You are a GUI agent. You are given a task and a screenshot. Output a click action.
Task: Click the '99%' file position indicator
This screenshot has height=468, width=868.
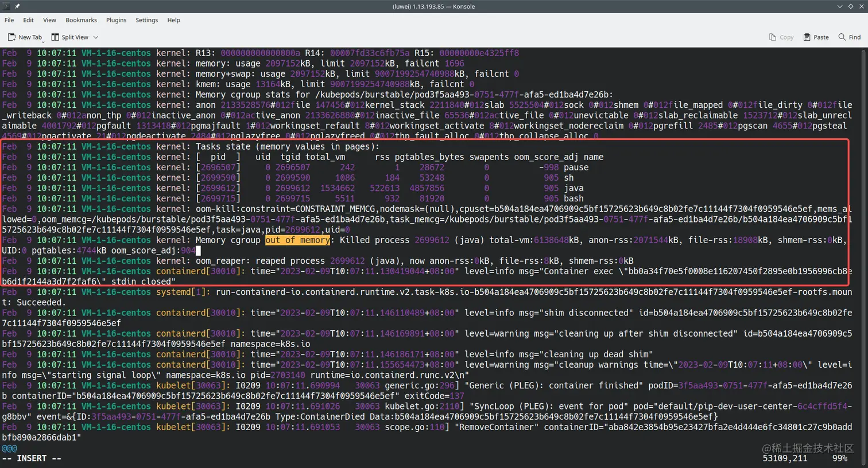pos(839,458)
